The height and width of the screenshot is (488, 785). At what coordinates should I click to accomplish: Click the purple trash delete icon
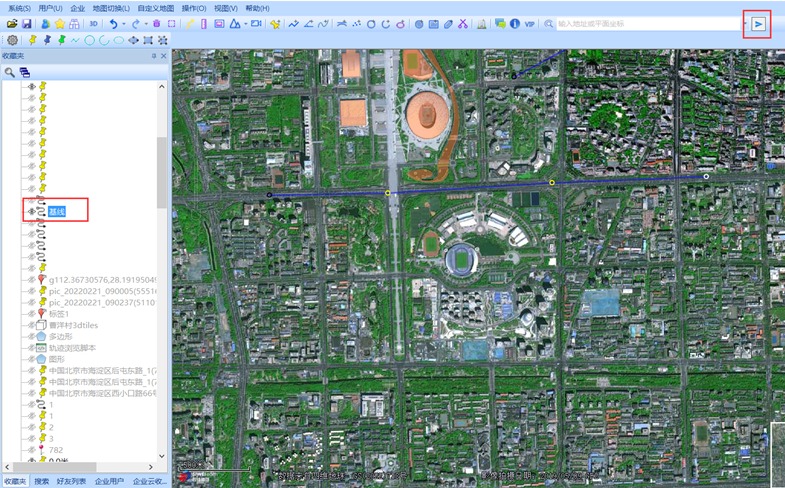pos(156,24)
